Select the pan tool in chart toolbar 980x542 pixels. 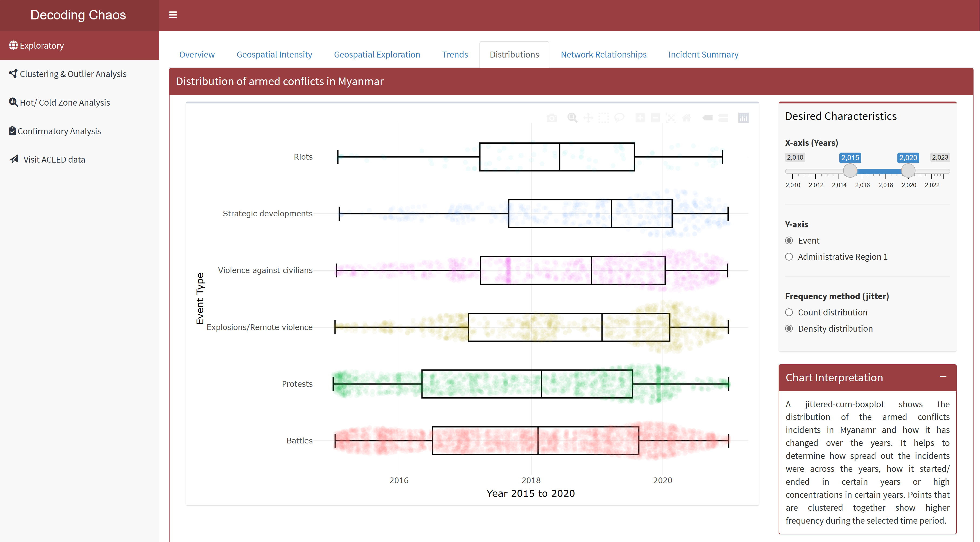tap(588, 118)
